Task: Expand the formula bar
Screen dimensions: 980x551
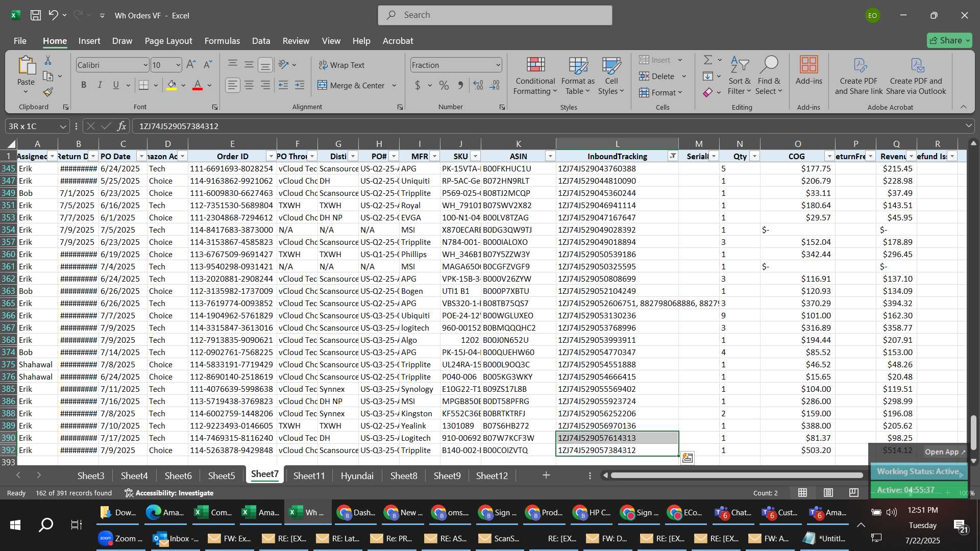Action: point(968,126)
